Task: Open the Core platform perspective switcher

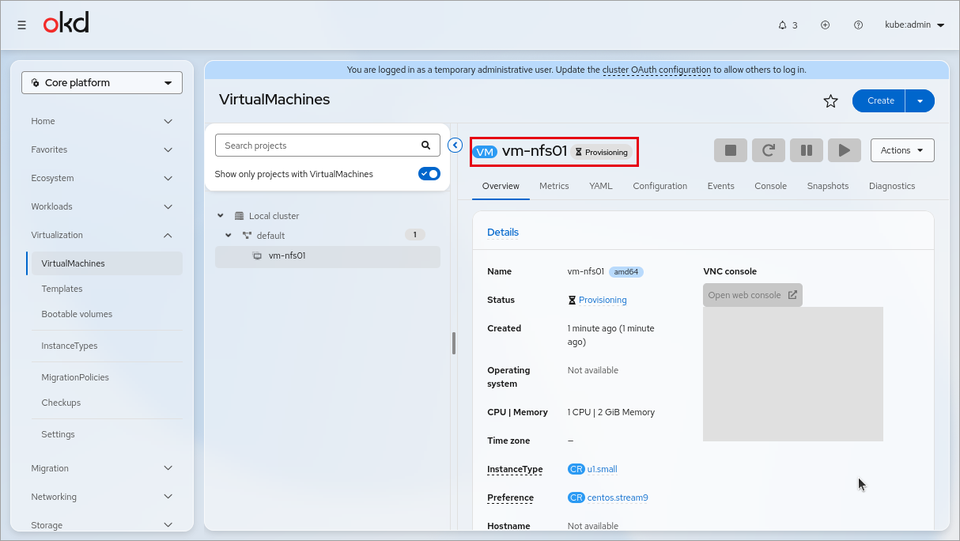Action: click(102, 83)
